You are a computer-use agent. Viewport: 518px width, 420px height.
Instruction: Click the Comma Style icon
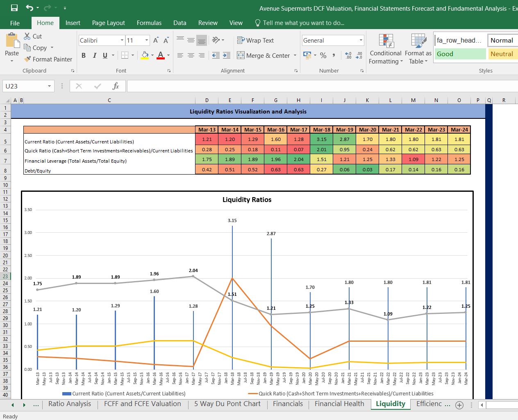pos(334,55)
